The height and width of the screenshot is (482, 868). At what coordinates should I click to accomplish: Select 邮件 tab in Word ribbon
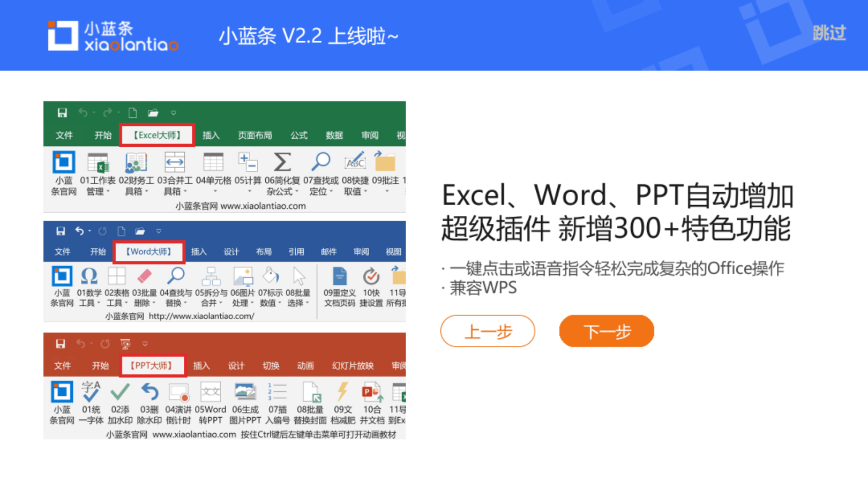(328, 252)
